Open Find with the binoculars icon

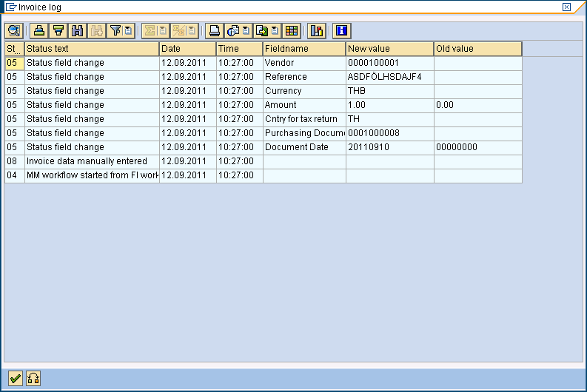[78, 30]
